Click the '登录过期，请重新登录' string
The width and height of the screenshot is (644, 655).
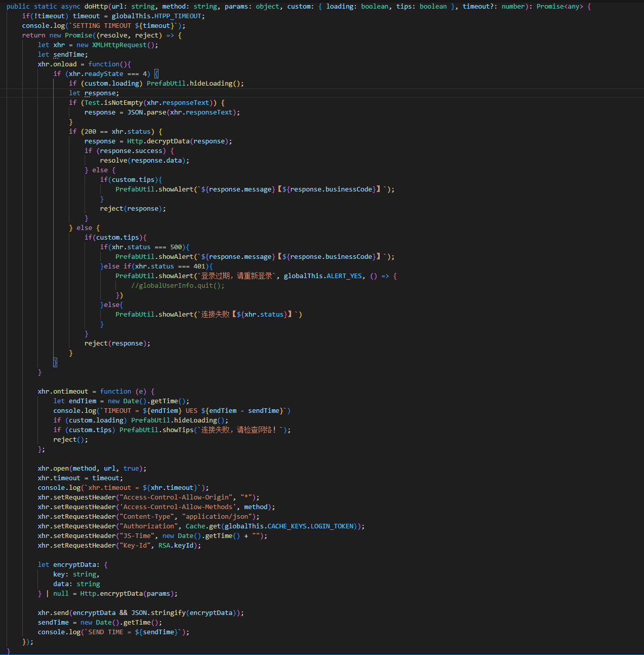tap(237, 276)
